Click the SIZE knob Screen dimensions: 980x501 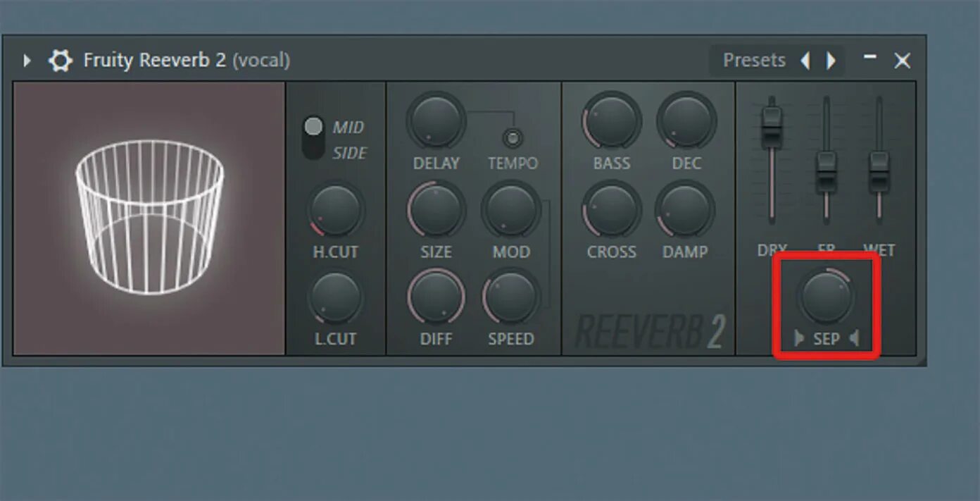pyautogui.click(x=436, y=209)
